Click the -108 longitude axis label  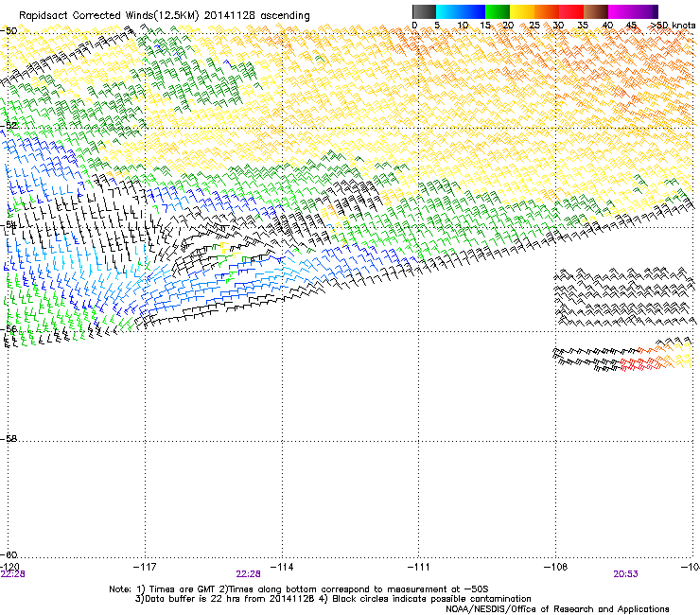point(555,567)
